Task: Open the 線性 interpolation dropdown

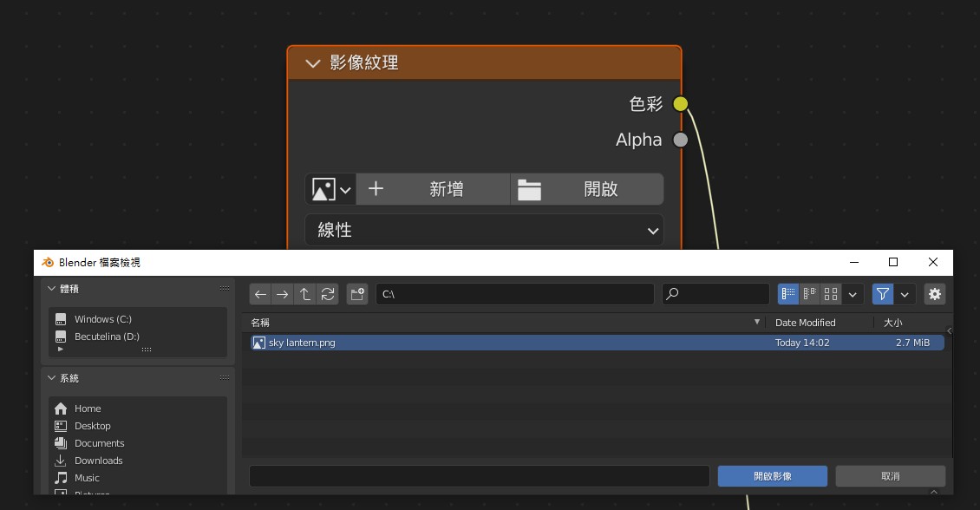Action: pos(484,231)
